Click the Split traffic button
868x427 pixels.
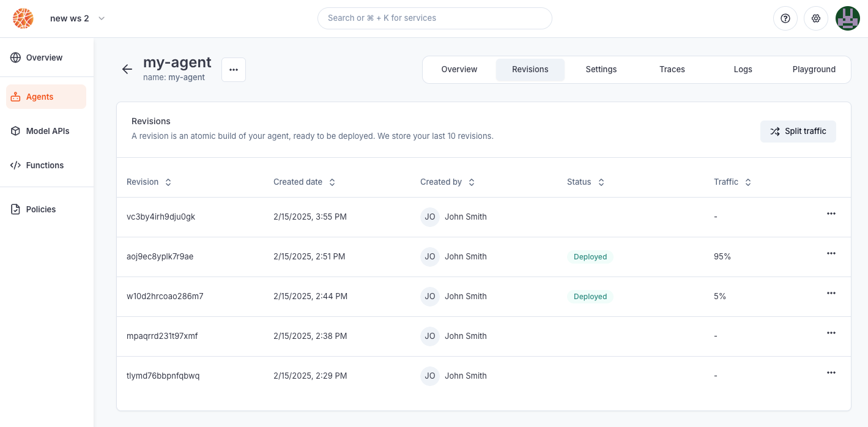click(x=798, y=132)
